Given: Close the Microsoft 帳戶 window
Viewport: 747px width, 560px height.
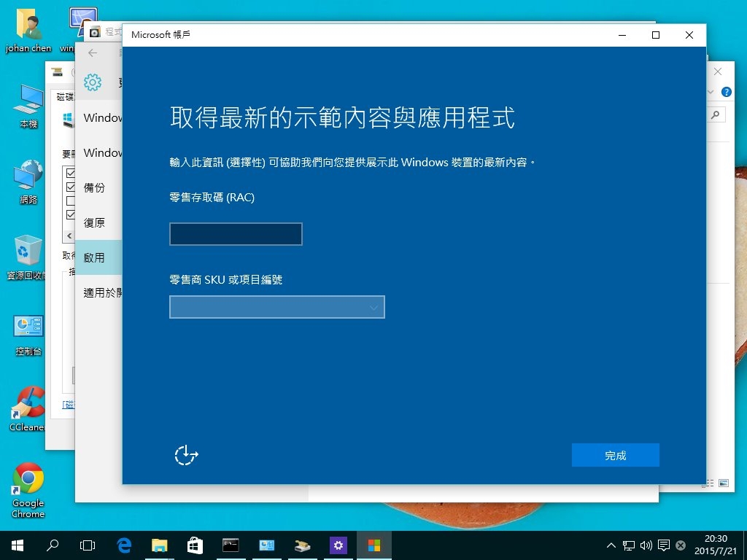Looking at the screenshot, I should tap(689, 35).
